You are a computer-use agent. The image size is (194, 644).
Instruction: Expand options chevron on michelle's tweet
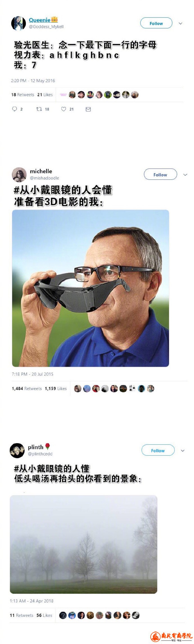[185, 175]
